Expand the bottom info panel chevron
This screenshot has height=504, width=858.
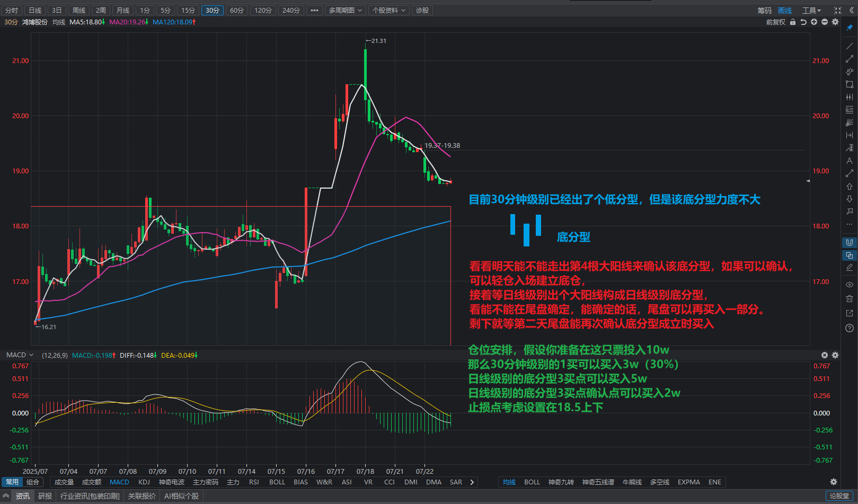pyautogui.click(x=6, y=496)
